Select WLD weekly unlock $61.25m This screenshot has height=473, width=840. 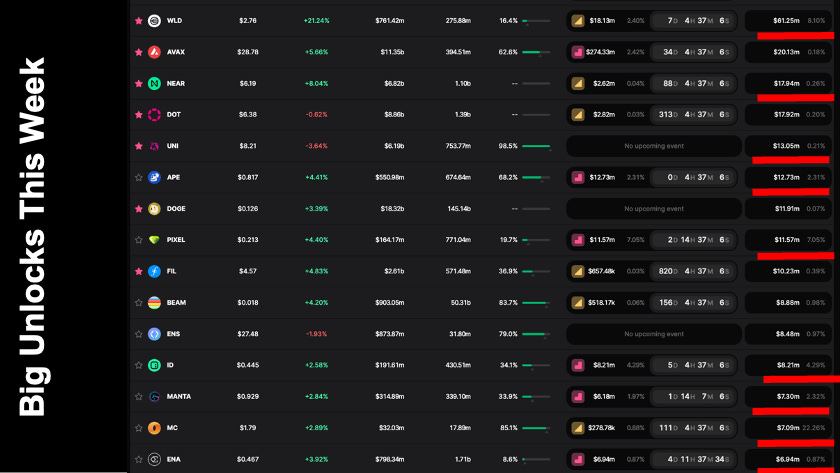[786, 21]
